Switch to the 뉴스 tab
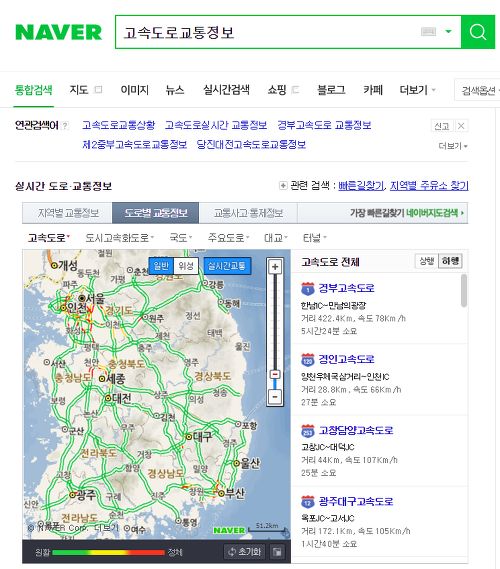500x569 pixels. click(175, 90)
